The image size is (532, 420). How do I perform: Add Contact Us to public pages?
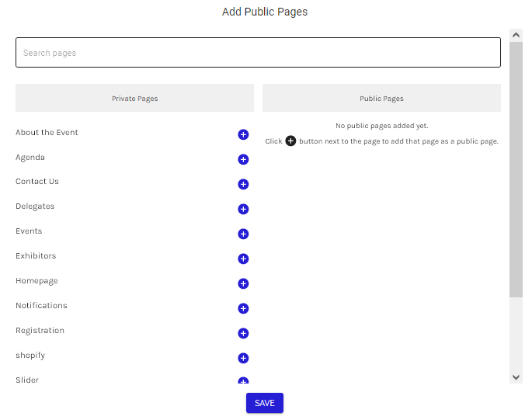243,184
